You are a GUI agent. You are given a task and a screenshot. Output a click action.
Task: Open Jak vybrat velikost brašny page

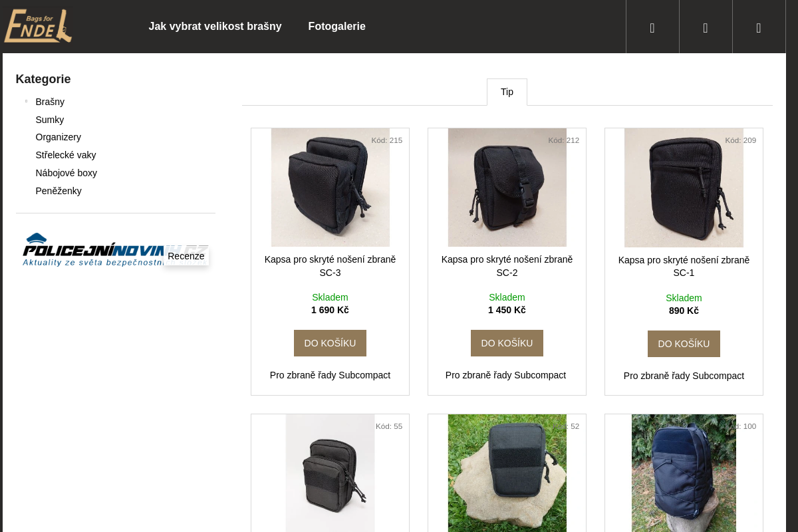pyautogui.click(x=215, y=27)
